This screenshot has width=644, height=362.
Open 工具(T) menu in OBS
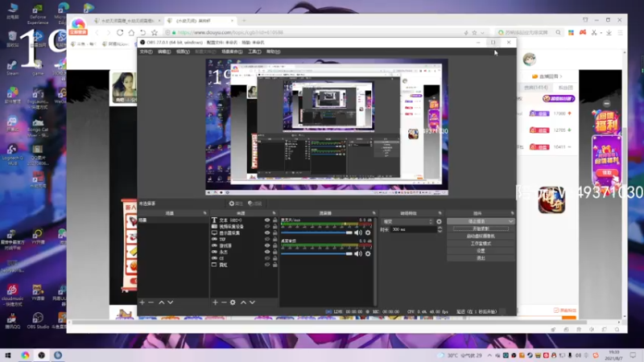254,51
